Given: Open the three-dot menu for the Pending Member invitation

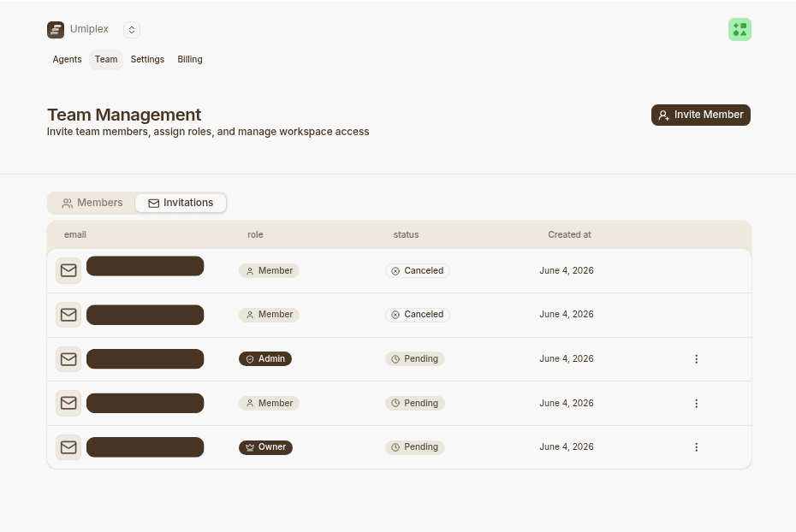Looking at the screenshot, I should pos(697,403).
